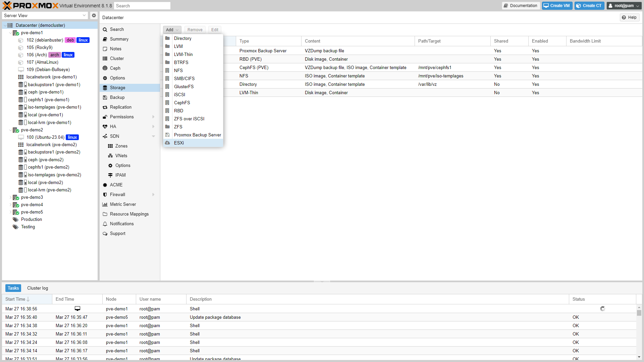644x362 pixels.
Task: Choose Proxmox Backup Server from the Add menu
Action: pyautogui.click(x=197, y=135)
